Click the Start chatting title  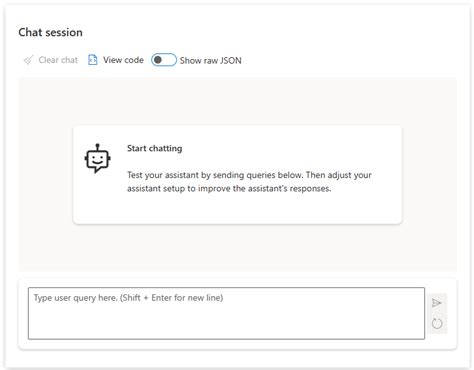[x=155, y=148]
